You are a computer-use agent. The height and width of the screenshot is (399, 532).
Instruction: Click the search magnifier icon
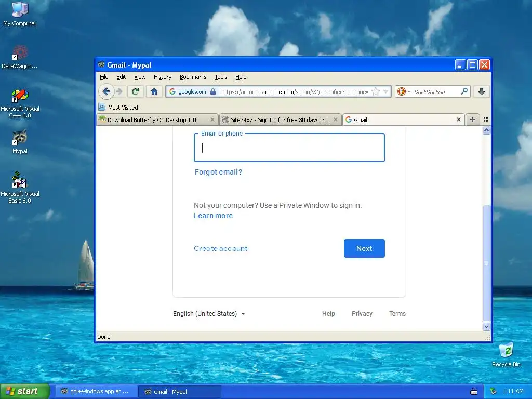(x=464, y=91)
